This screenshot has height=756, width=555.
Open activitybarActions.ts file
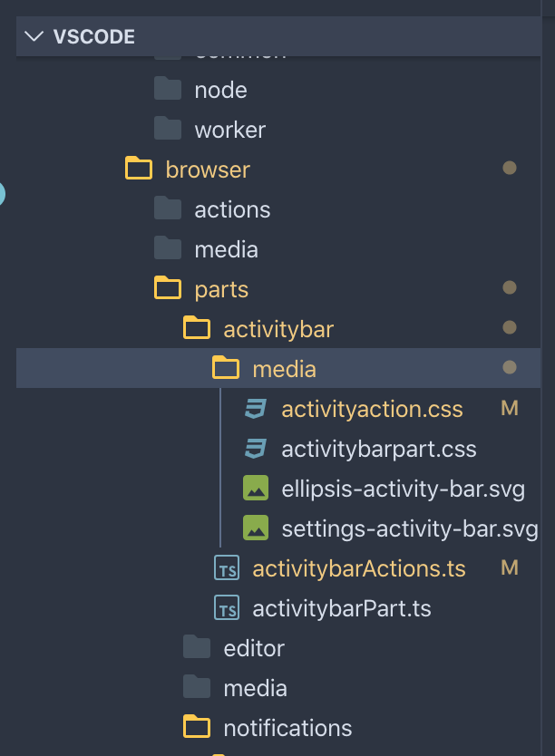point(359,569)
